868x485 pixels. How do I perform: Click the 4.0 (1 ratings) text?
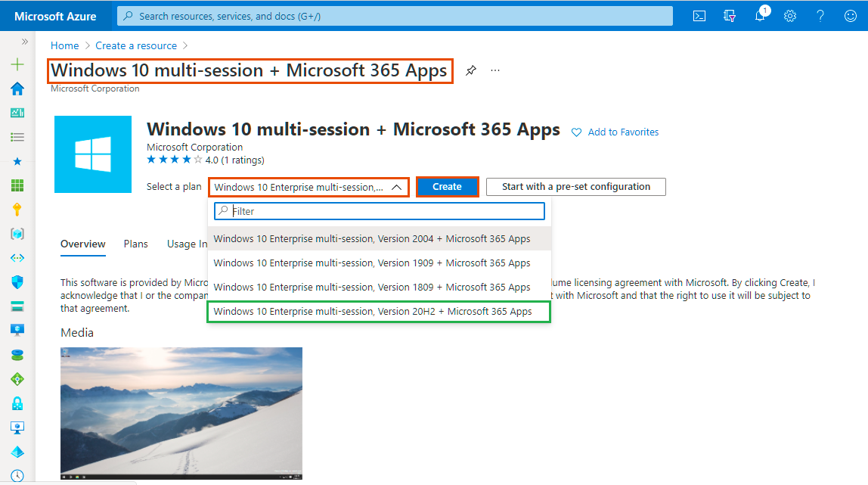coord(234,160)
